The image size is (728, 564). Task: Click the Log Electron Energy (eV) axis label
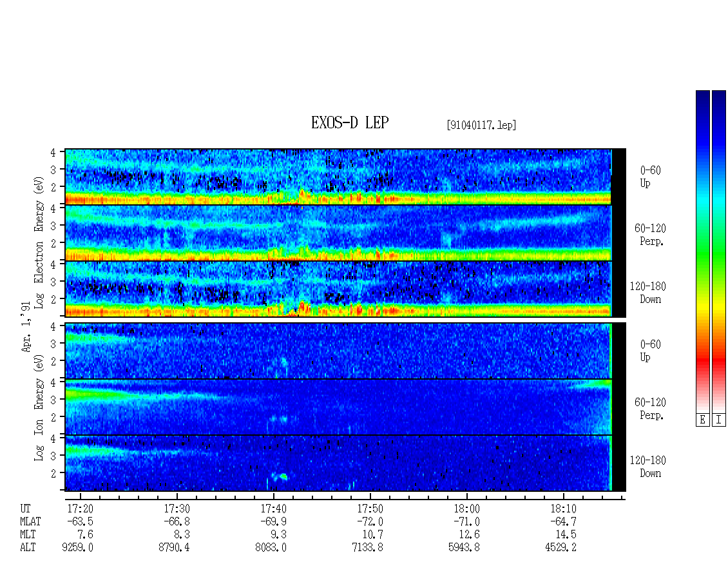pos(39,242)
